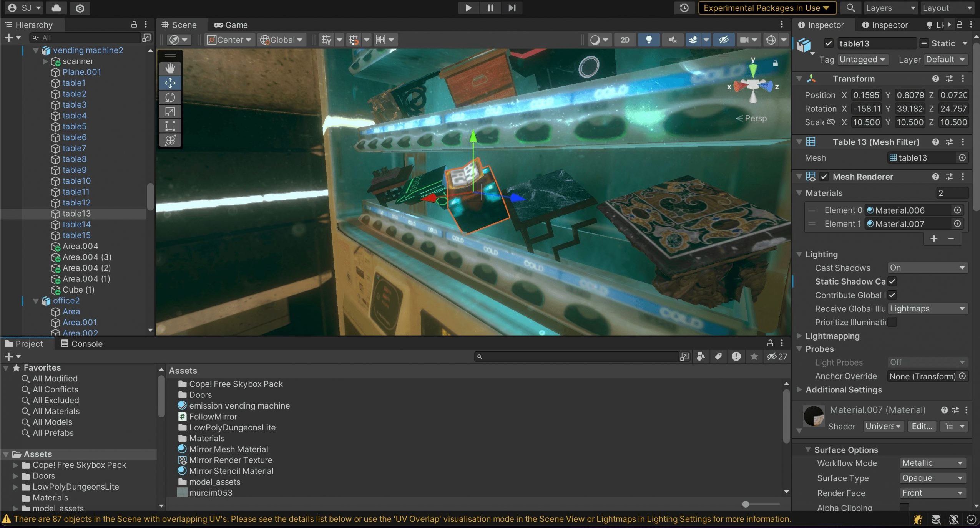Click Experimental Packages In Use button
The height and width of the screenshot is (528, 980).
[766, 8]
